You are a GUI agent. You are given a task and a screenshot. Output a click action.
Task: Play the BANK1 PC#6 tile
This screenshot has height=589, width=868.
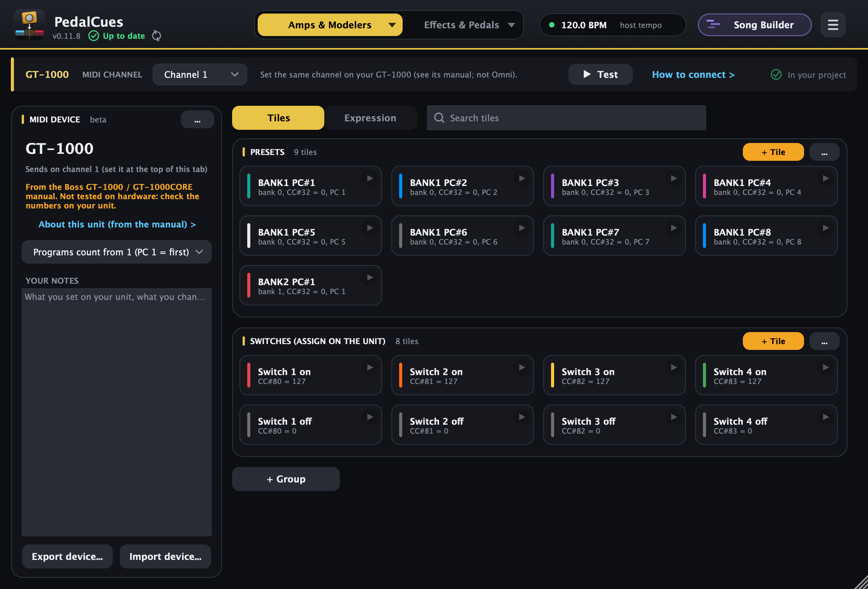coord(522,228)
